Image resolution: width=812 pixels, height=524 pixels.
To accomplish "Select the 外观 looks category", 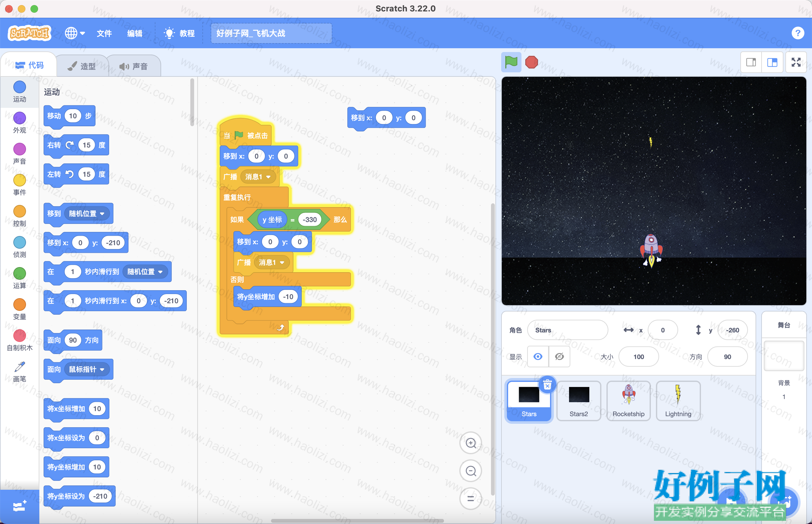I will tap(20, 123).
